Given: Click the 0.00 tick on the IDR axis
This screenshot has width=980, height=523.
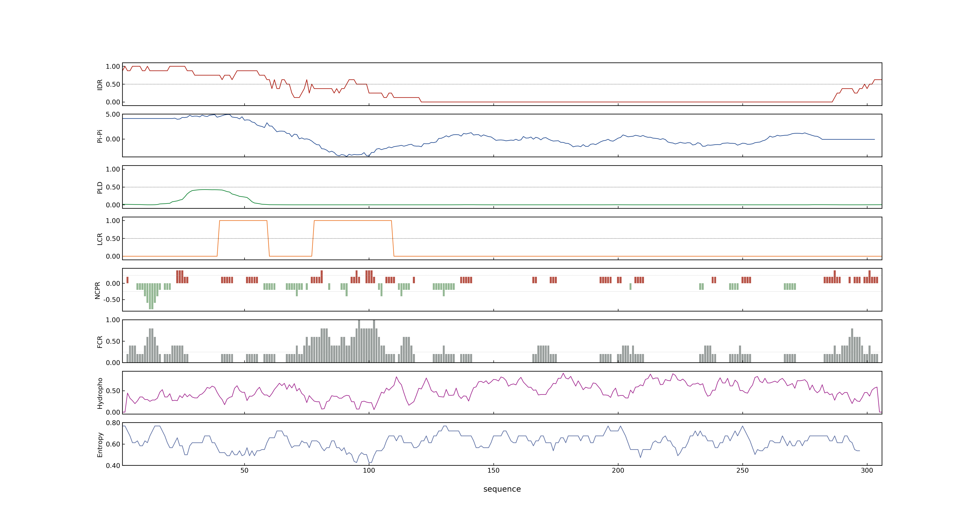Looking at the screenshot, I should (113, 102).
